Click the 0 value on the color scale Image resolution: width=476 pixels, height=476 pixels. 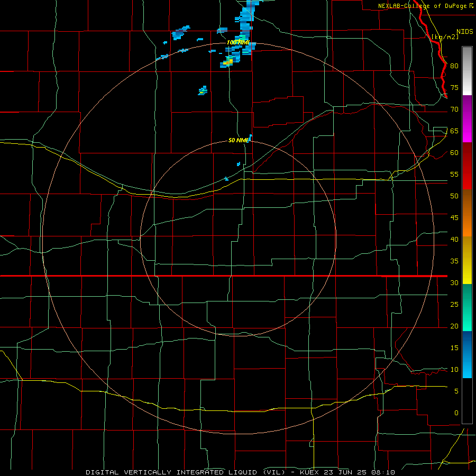pyautogui.click(x=456, y=413)
